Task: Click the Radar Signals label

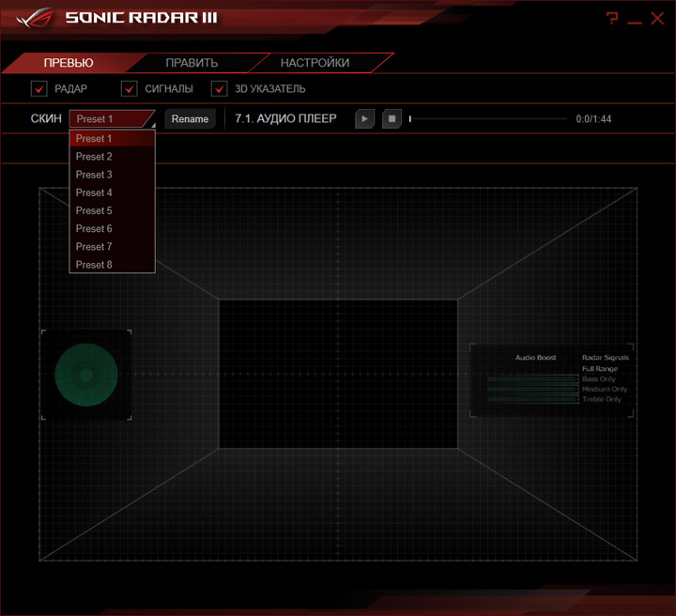Action: pyautogui.click(x=606, y=358)
